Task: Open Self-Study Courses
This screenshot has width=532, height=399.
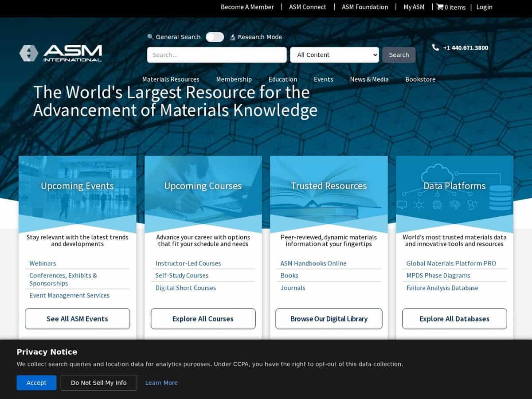Action: point(182,275)
